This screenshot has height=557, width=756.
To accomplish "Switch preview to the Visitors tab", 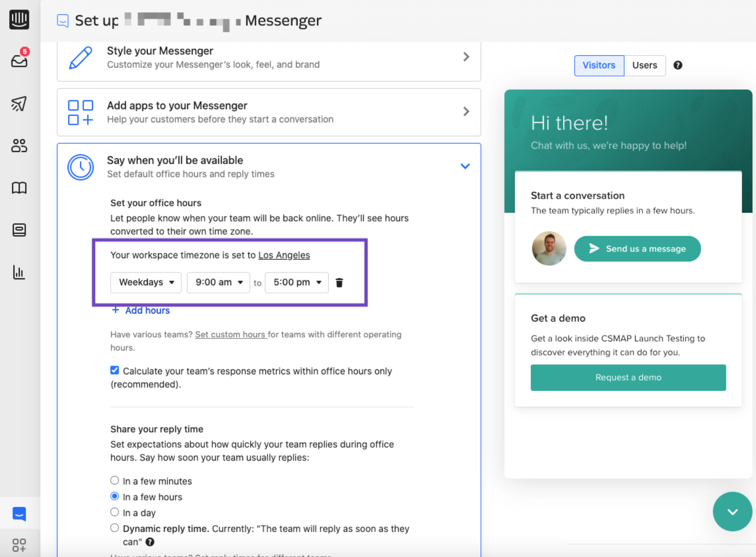I will [599, 65].
